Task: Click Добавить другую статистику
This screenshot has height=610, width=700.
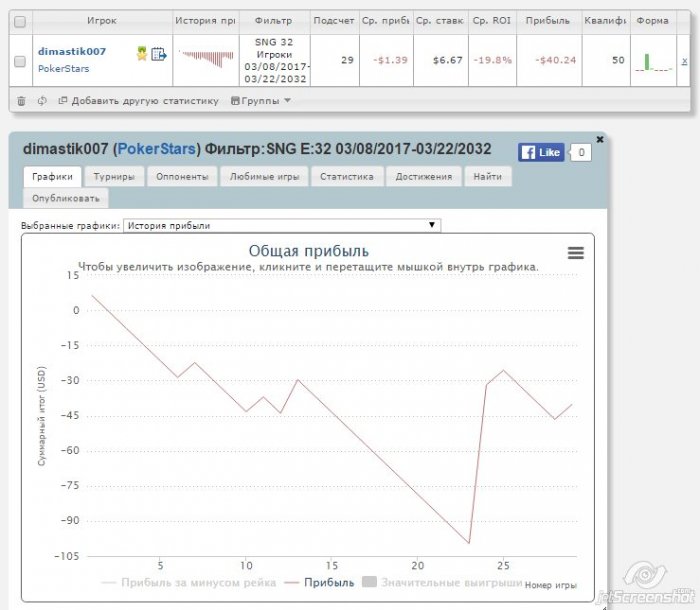Action: point(139,101)
